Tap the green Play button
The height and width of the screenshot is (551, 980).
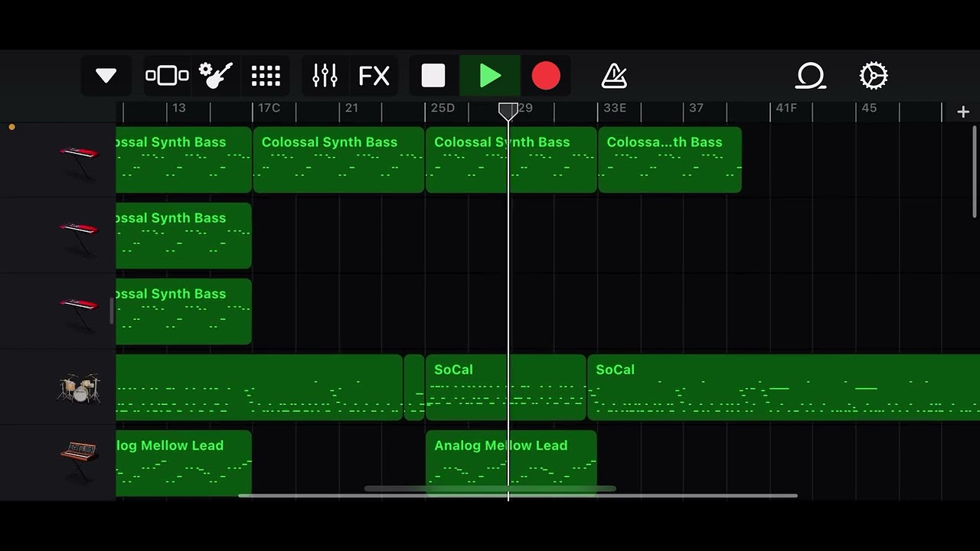(490, 76)
